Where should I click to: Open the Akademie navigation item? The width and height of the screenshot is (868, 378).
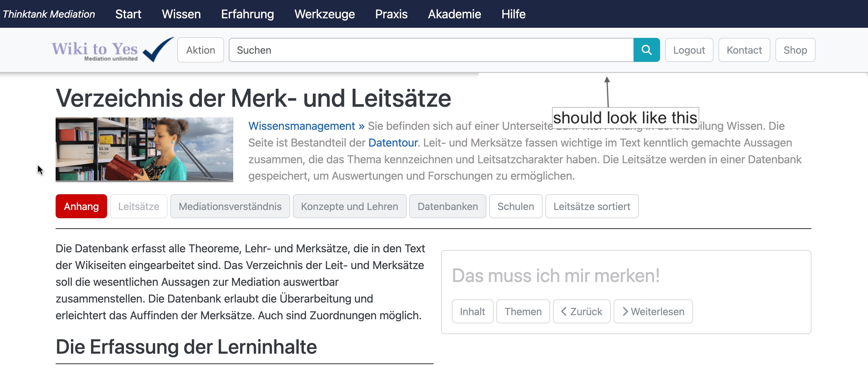tap(454, 14)
